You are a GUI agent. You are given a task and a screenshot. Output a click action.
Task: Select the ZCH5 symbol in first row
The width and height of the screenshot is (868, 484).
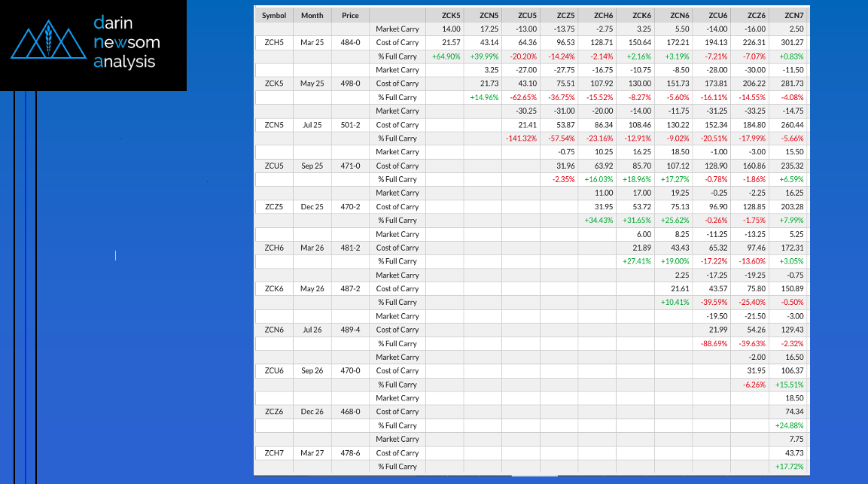(x=274, y=42)
